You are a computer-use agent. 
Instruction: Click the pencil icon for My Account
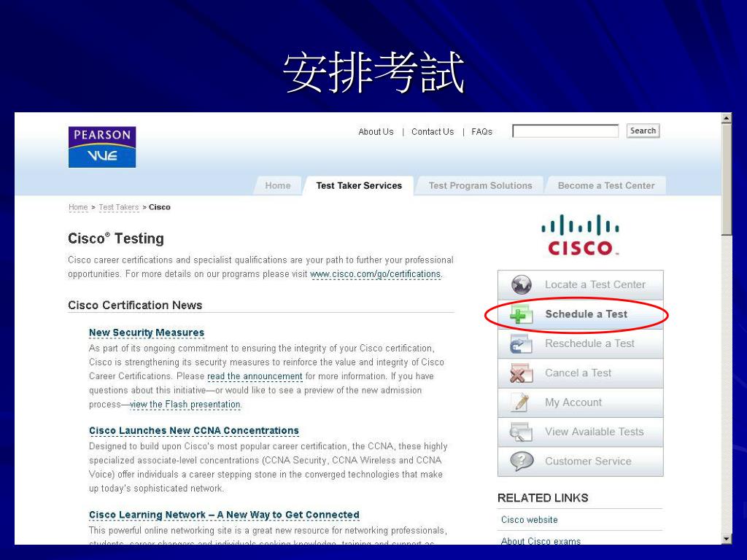pos(521,402)
